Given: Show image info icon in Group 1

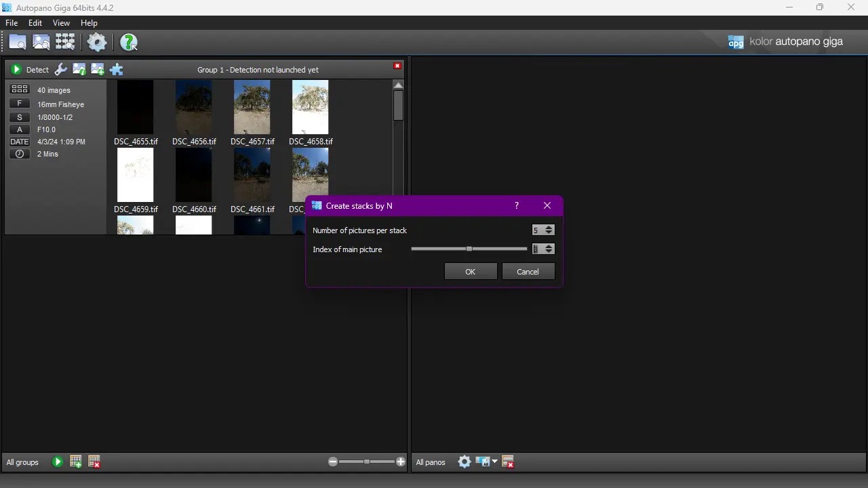Looking at the screenshot, I should (79, 69).
